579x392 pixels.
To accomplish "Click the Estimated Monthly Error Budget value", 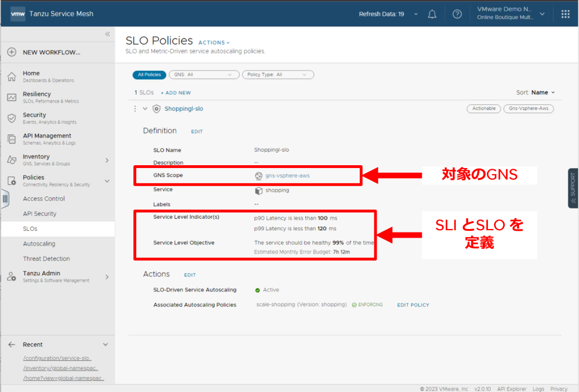I will click(x=342, y=252).
